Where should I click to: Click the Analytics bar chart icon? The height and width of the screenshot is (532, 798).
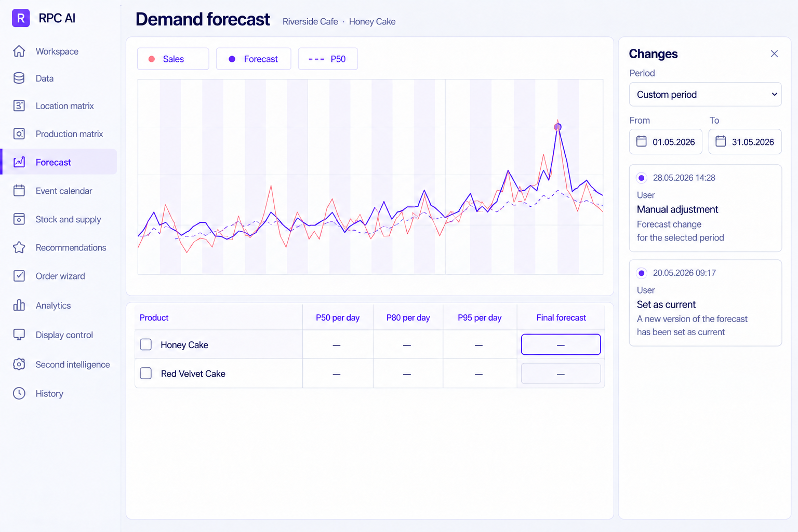click(19, 305)
